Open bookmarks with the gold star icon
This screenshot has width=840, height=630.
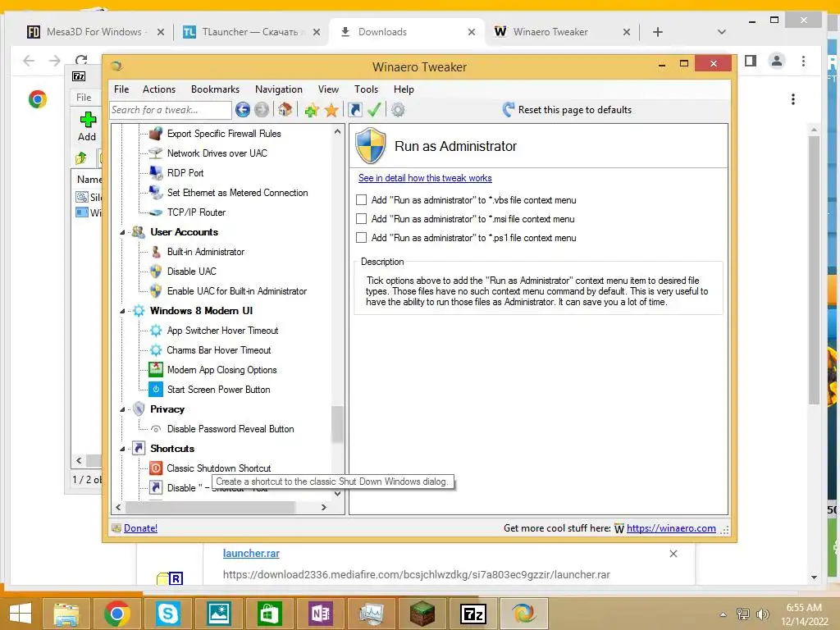pos(331,111)
